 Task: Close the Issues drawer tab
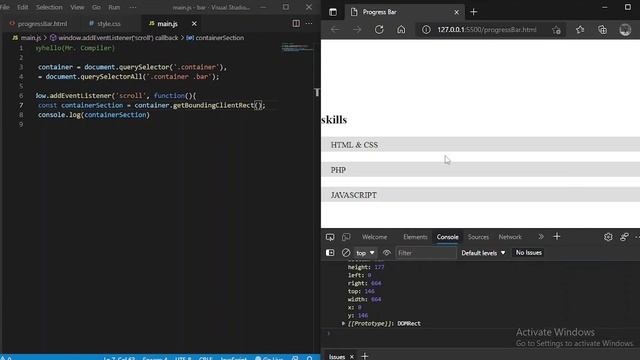352,357
